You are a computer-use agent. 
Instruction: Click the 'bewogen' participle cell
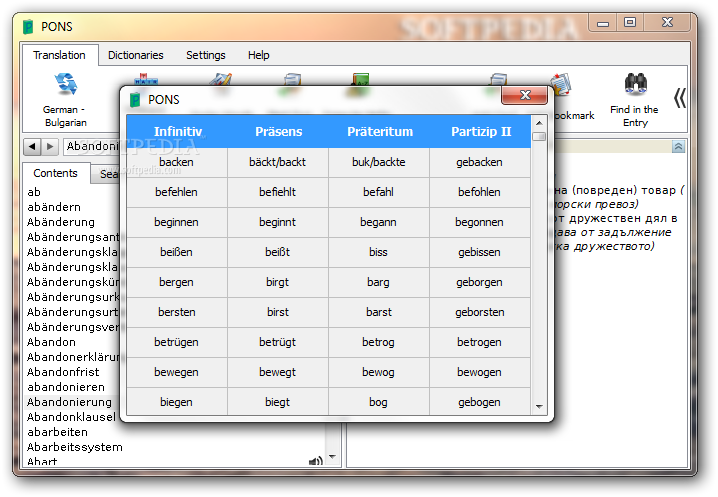point(479,372)
